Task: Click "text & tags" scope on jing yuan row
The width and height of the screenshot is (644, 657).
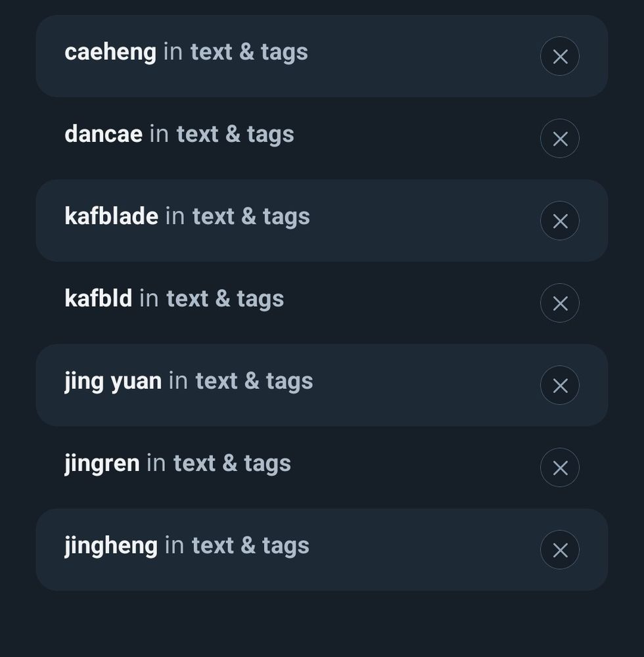Action: coord(254,382)
